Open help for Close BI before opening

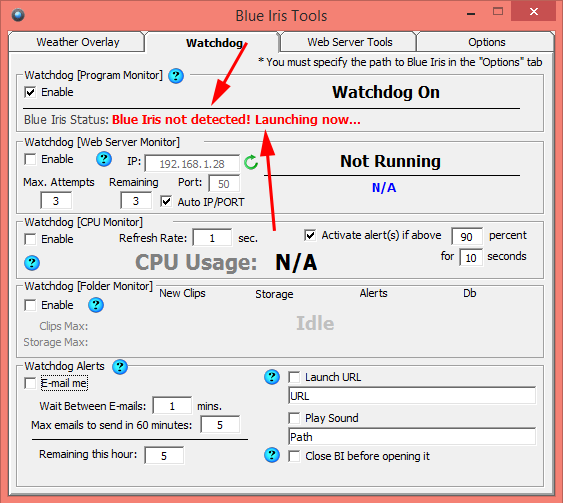click(x=272, y=455)
